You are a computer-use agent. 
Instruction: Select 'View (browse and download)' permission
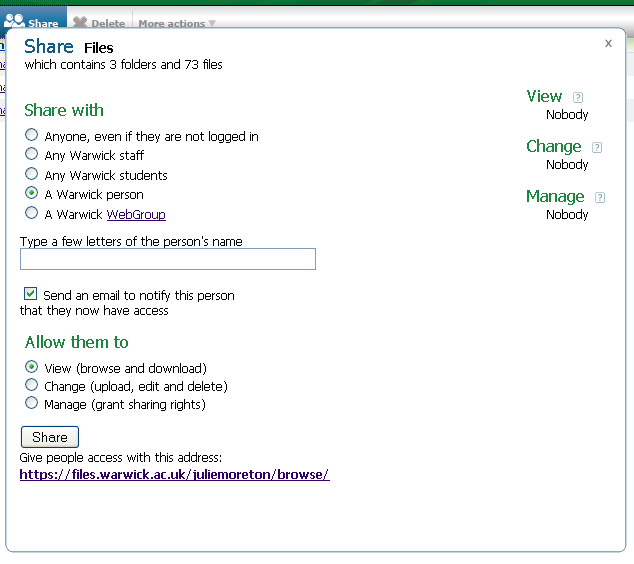[x=32, y=368]
